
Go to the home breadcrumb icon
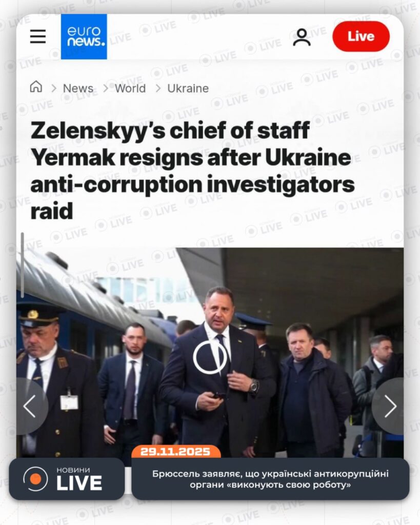(36, 87)
